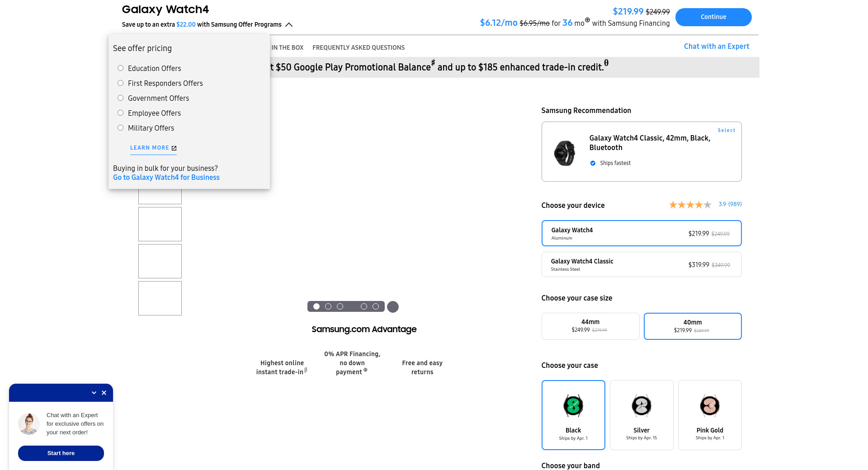Click the chat expert avatar photo

click(29, 423)
